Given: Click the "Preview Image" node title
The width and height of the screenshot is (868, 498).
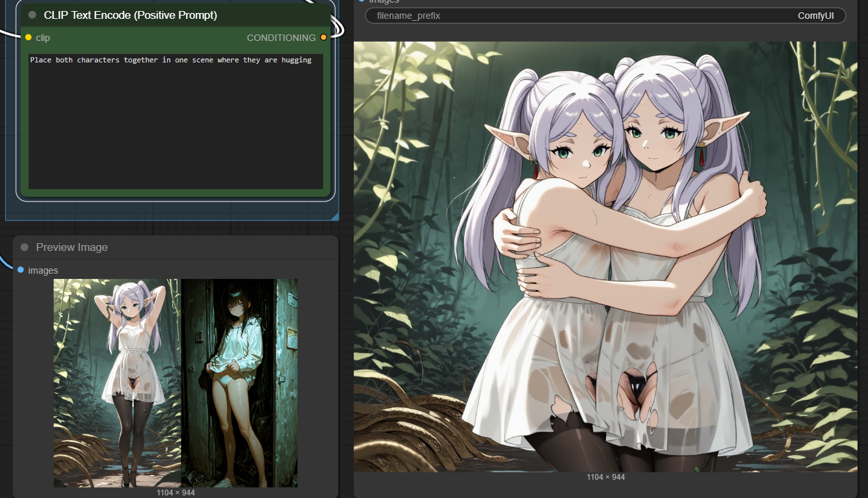Looking at the screenshot, I should [72, 247].
